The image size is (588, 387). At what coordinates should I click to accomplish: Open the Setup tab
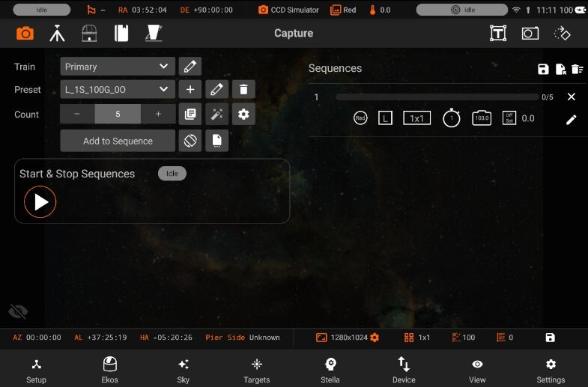[37, 370]
